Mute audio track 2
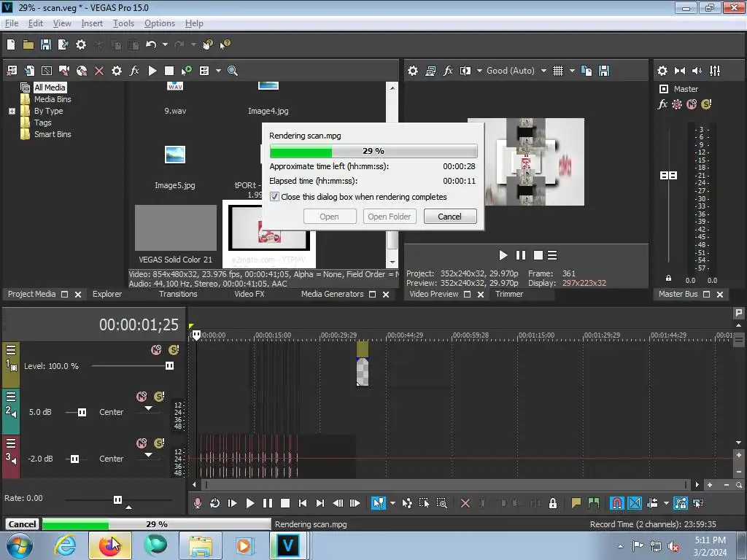This screenshot has width=747, height=560. point(142,397)
